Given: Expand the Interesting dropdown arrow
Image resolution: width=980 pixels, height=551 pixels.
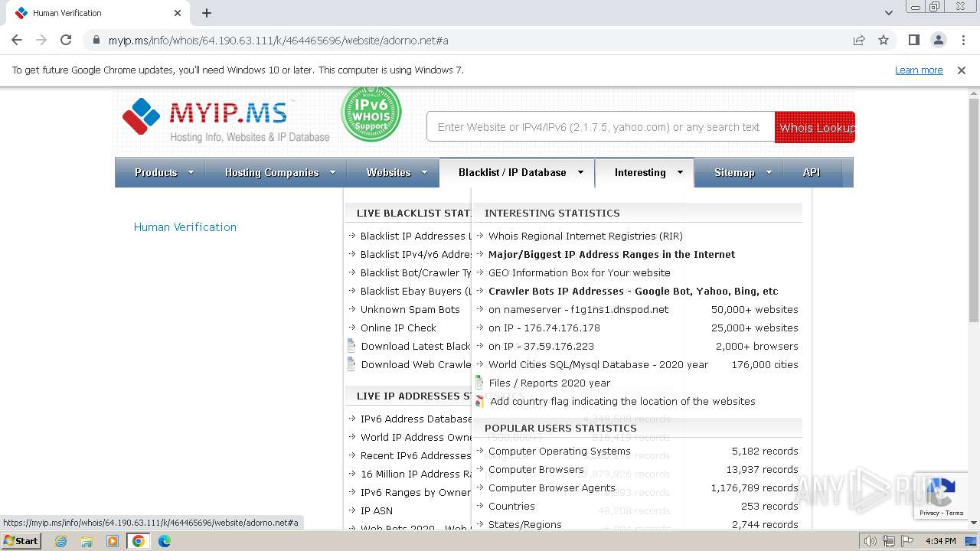Looking at the screenshot, I should coord(679,172).
